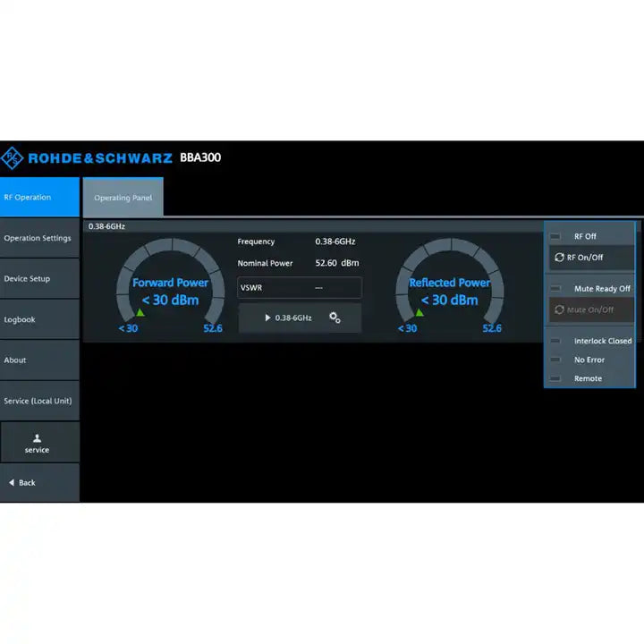Viewport: 644px width, 644px height.
Task: Toggle the Mute On/Off control
Action: pos(589,310)
